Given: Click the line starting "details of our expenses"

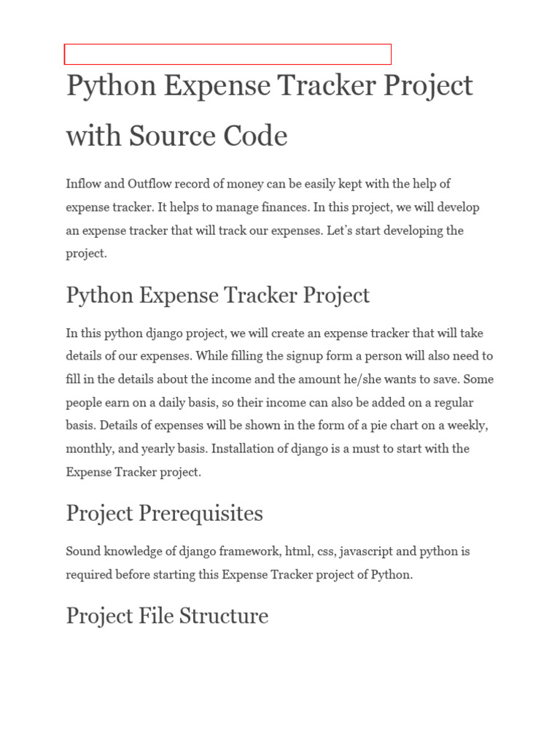Looking at the screenshot, I should [x=279, y=356].
